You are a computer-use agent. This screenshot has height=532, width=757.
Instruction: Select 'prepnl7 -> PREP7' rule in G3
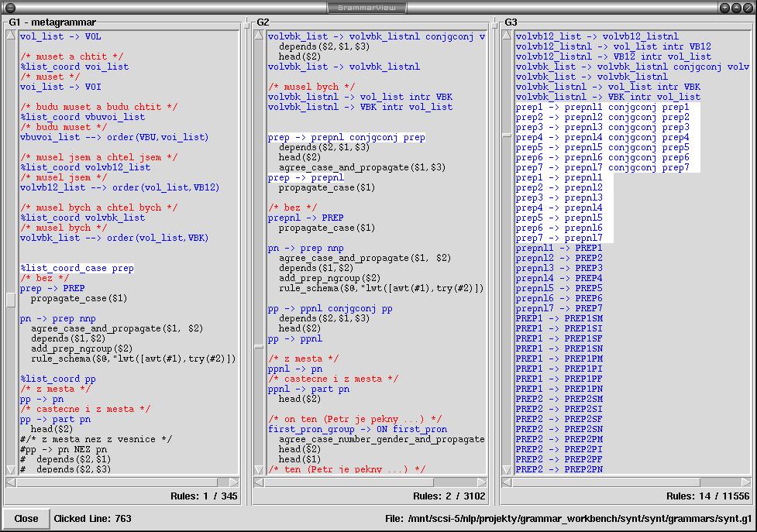(x=559, y=308)
